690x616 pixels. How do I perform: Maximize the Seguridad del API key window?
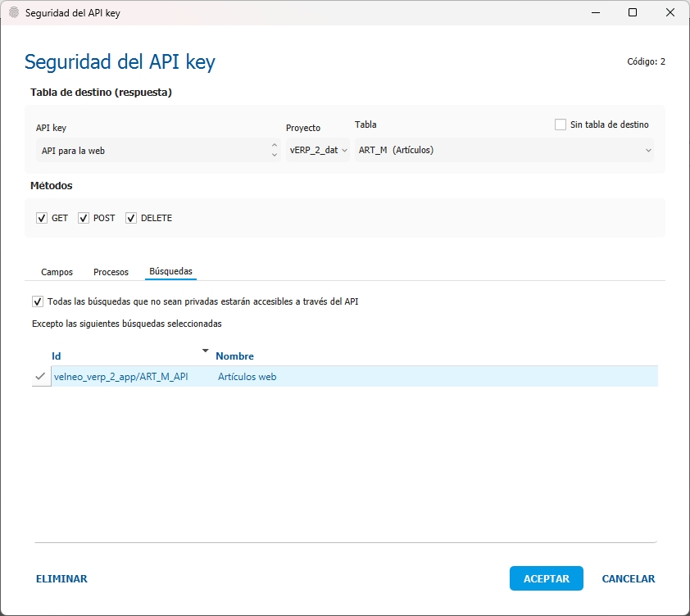[633, 13]
